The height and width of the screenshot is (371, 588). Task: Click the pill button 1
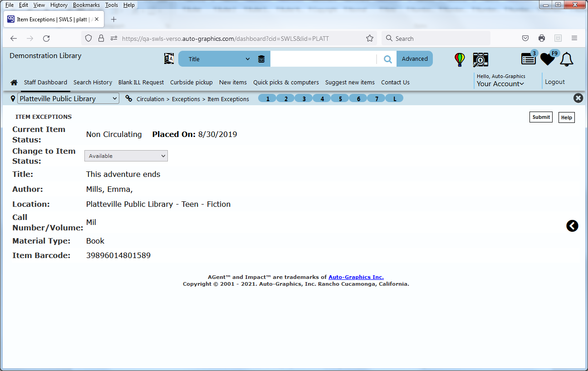pos(268,98)
